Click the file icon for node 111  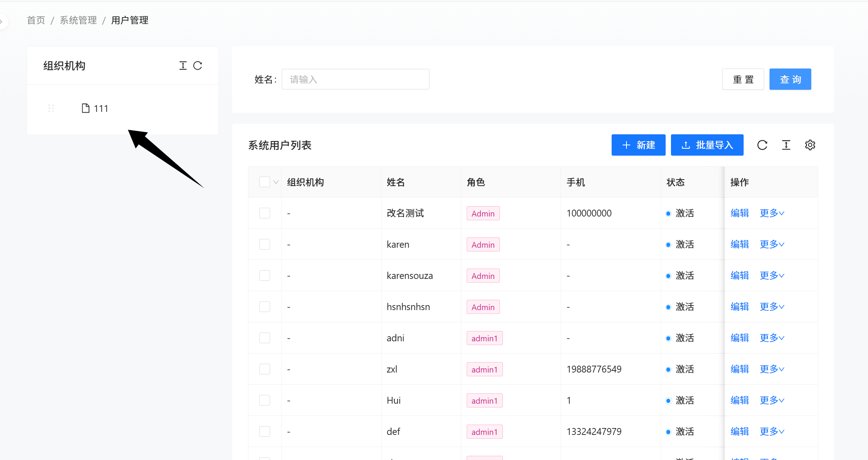click(86, 108)
